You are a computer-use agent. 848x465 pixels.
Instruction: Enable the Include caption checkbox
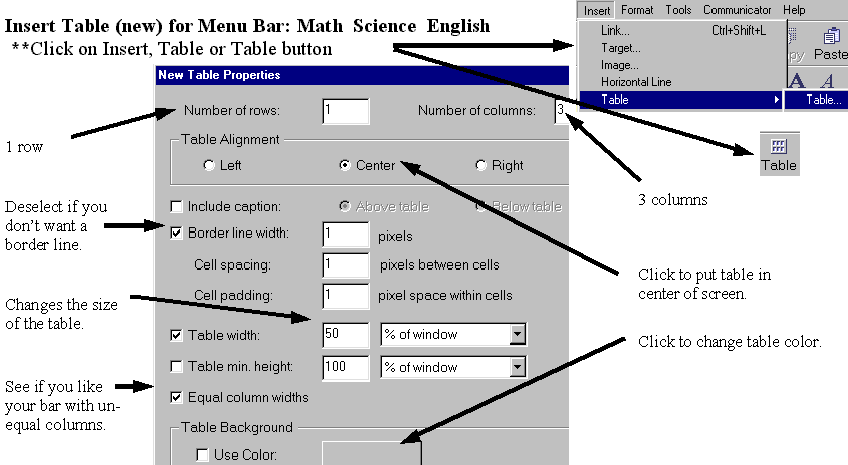(x=177, y=207)
